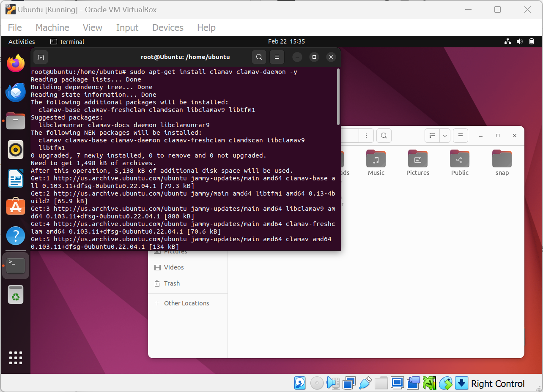Open the Files window hamburger menu
The image size is (543, 392).
[x=460, y=136]
